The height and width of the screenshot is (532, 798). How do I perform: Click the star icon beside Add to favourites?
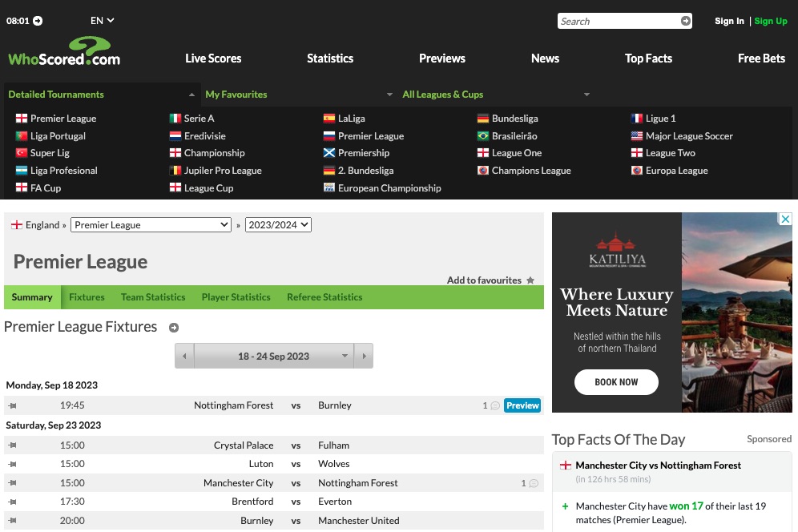(530, 280)
